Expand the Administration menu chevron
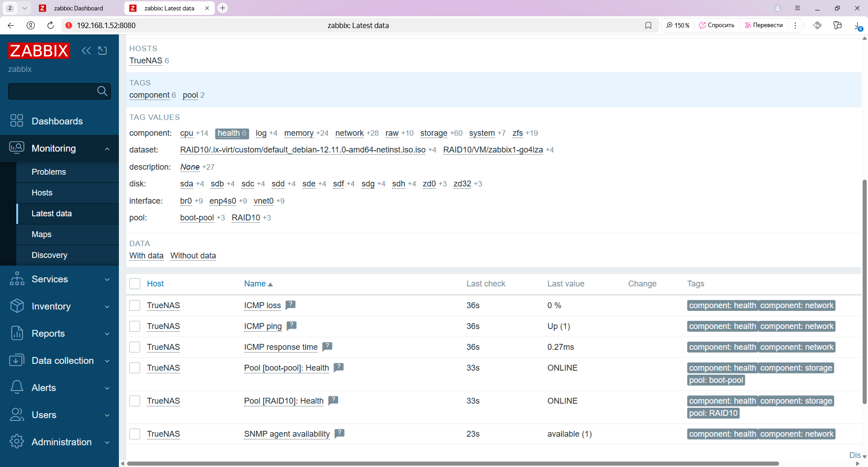 click(107, 443)
